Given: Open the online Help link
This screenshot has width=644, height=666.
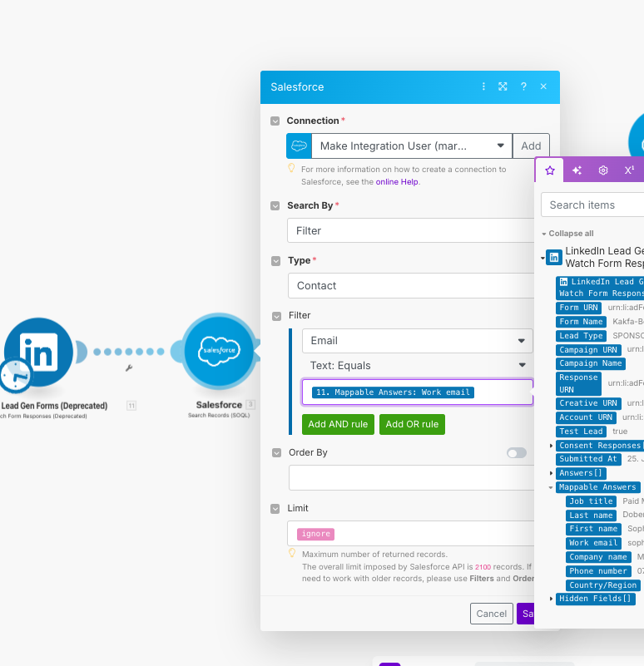Looking at the screenshot, I should point(397,182).
